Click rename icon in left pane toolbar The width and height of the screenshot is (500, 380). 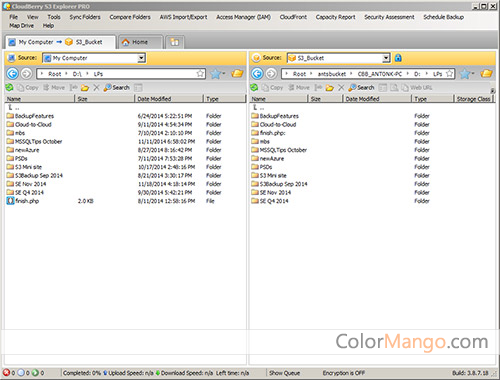74,88
